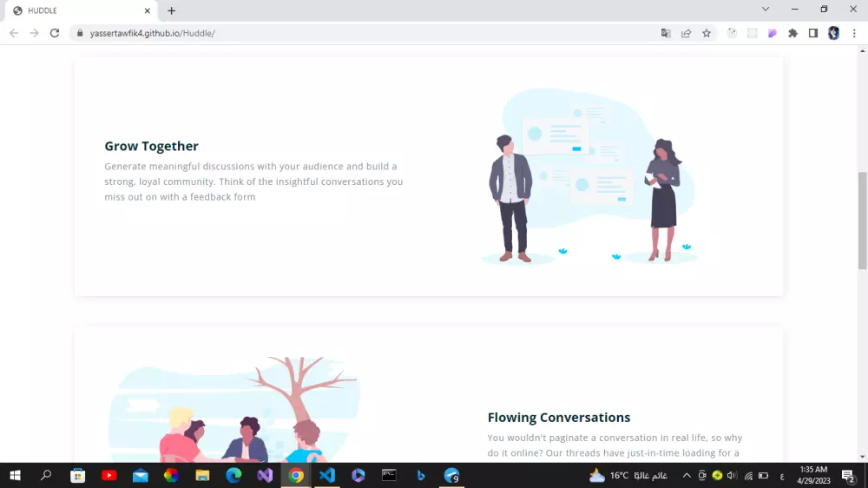
Task: Open a new browser tab
Action: click(x=172, y=10)
